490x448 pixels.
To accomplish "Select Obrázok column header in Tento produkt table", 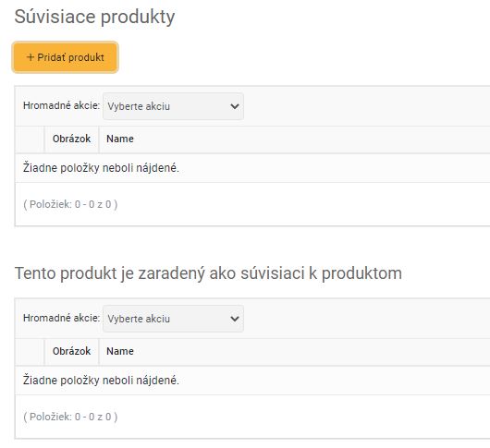I will 71,351.
